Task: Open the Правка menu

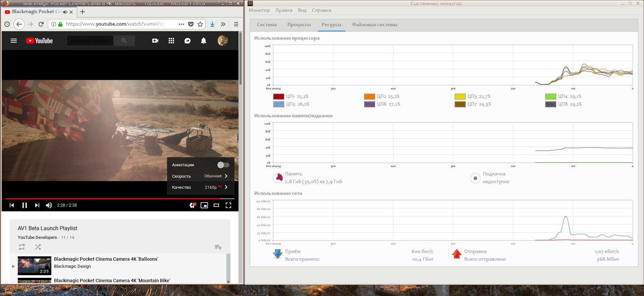Action: 284,10
